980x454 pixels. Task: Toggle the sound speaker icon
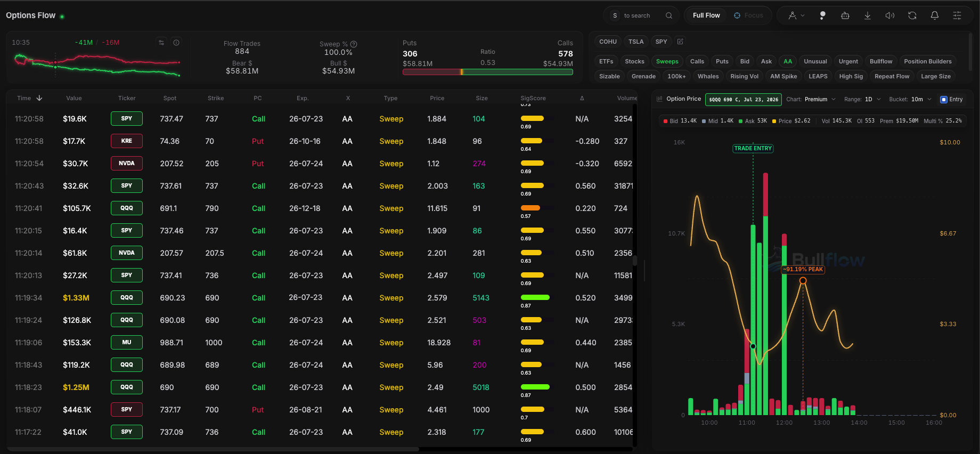click(x=890, y=15)
